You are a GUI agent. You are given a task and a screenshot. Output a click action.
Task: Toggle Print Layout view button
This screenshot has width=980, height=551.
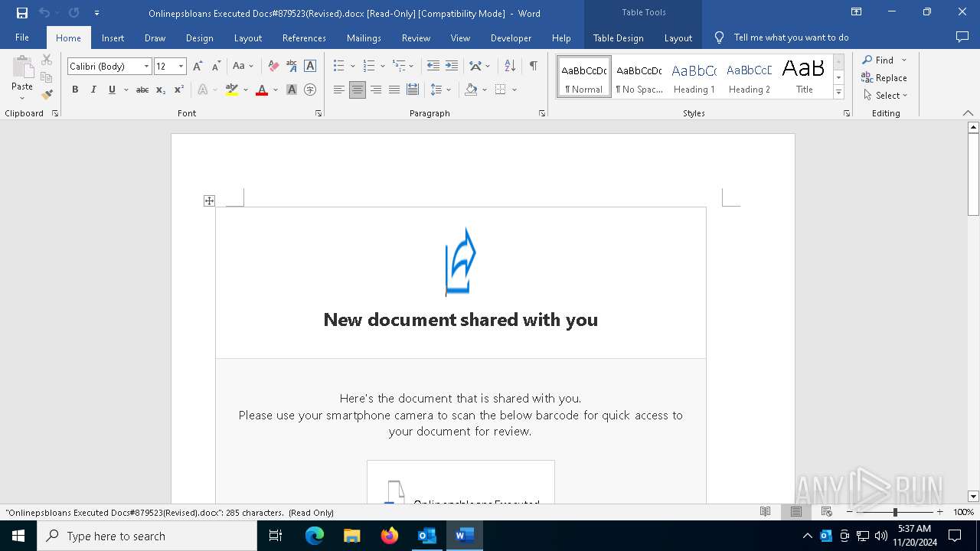point(795,512)
